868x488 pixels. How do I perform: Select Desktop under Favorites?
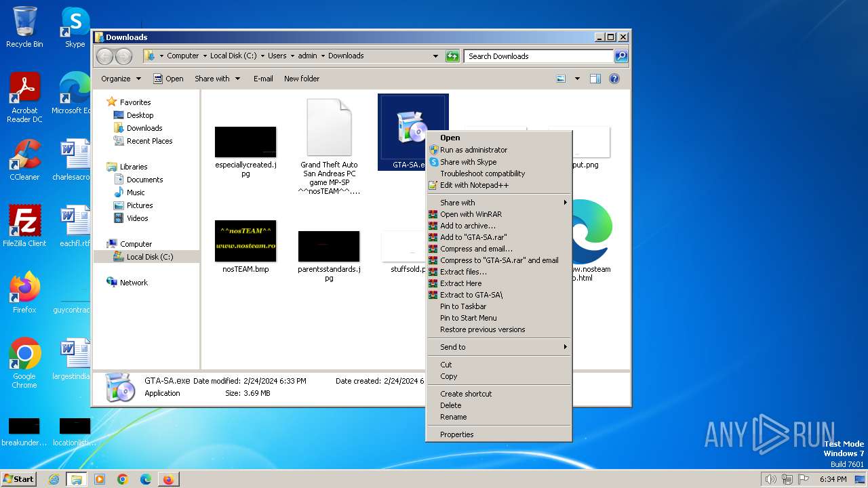[140, 115]
